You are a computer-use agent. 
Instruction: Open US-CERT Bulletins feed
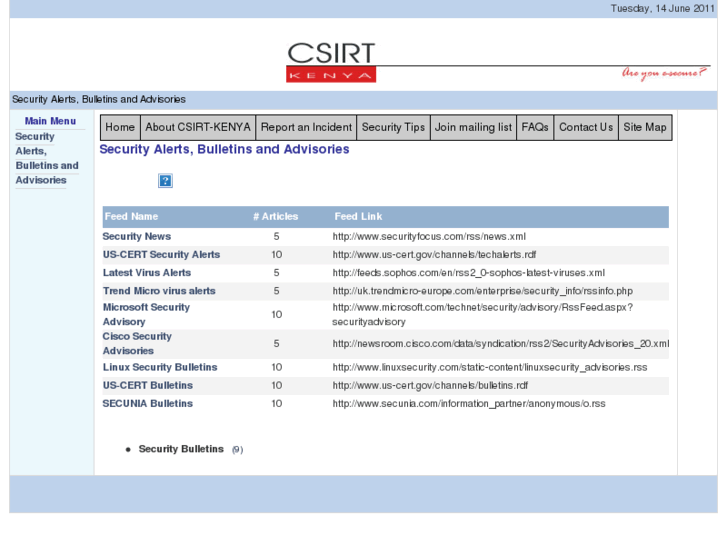[148, 385]
